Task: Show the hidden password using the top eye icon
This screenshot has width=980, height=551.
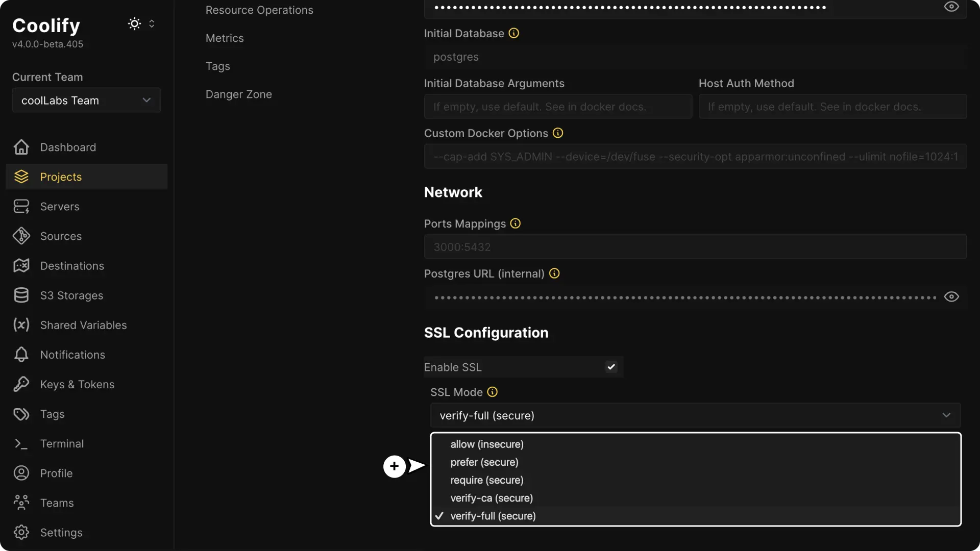Action: (x=952, y=7)
